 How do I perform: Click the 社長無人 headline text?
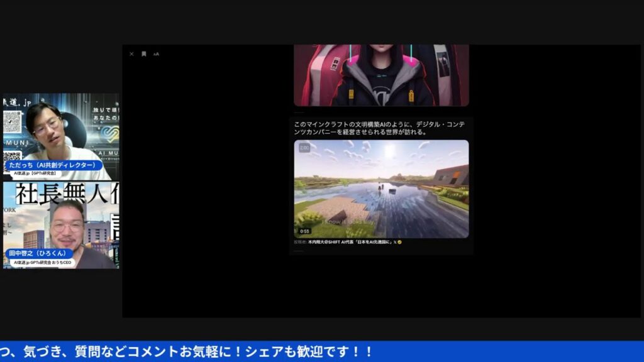[x=66, y=194]
